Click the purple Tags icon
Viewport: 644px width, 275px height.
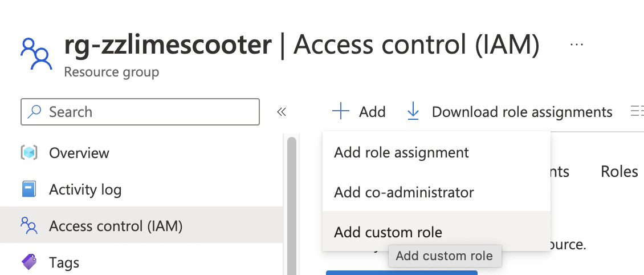click(29, 262)
